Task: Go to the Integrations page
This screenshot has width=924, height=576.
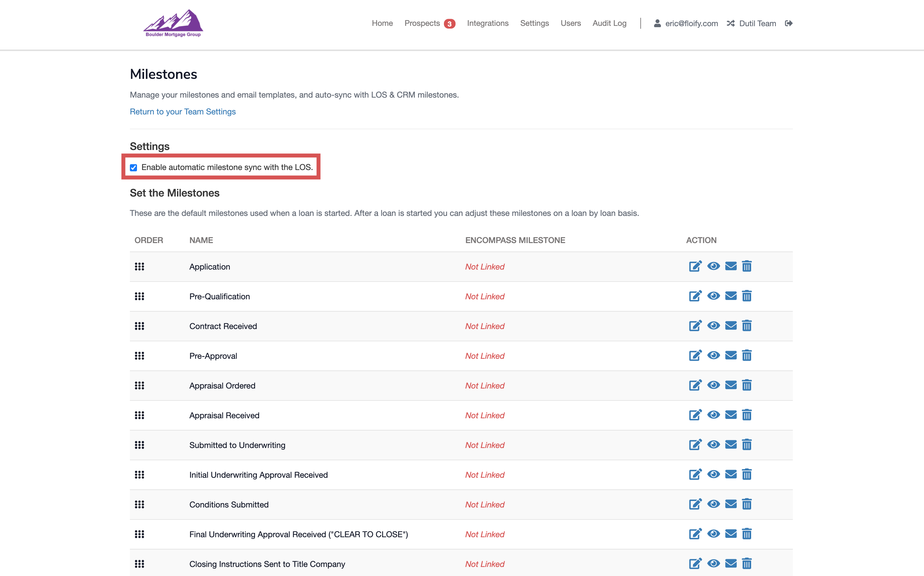Action: pyautogui.click(x=487, y=23)
